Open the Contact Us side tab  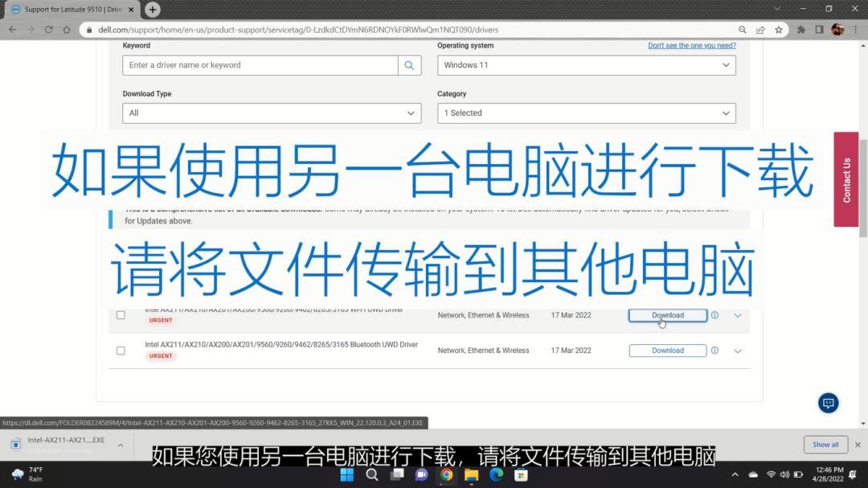pyautogui.click(x=845, y=178)
